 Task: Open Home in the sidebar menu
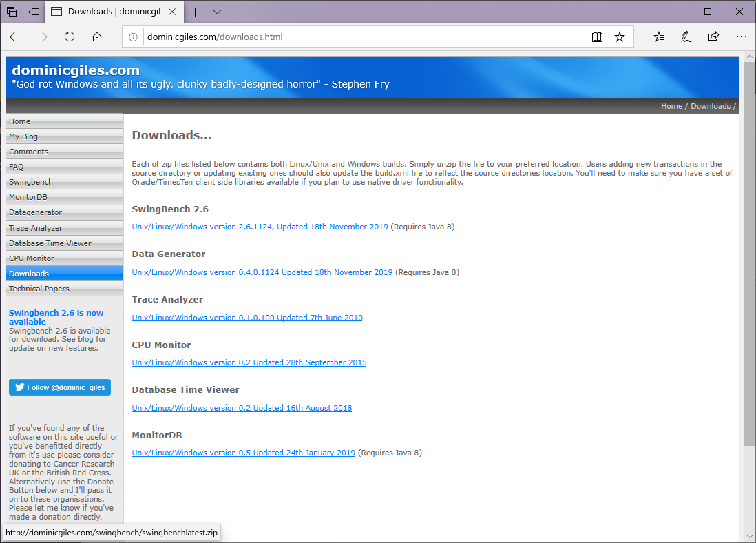[65, 121]
